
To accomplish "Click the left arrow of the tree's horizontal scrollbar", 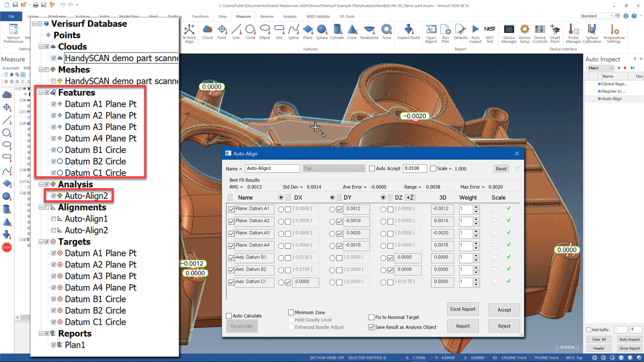I will click(17, 317).
